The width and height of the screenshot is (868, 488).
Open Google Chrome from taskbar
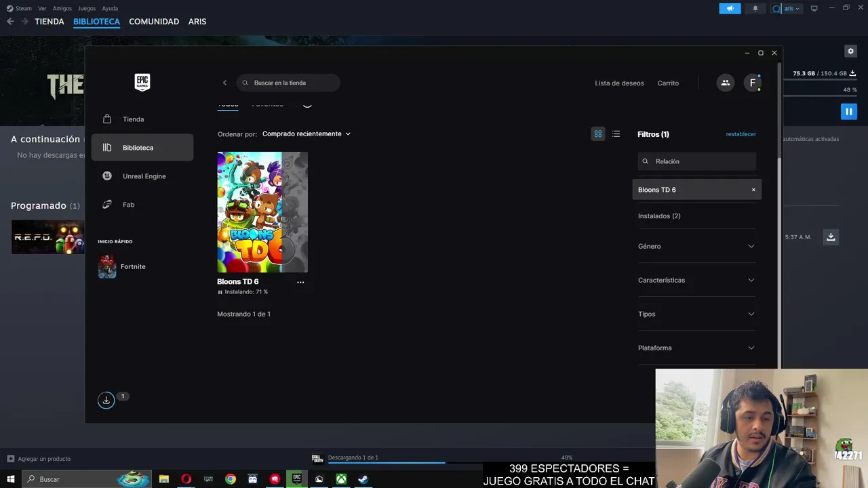(x=231, y=479)
